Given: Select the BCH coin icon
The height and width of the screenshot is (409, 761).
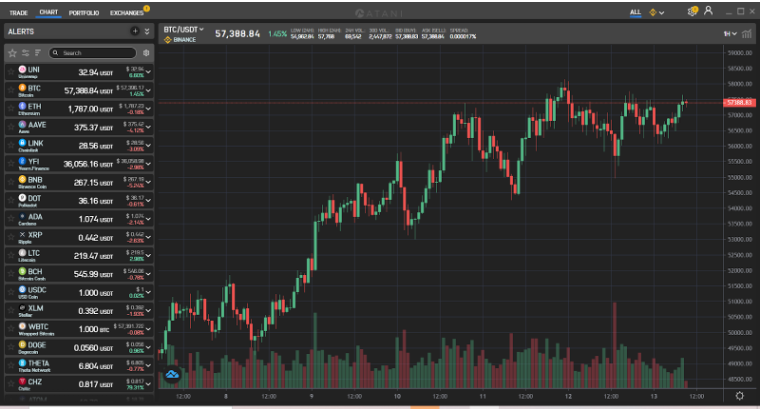Looking at the screenshot, I should 22,271.
